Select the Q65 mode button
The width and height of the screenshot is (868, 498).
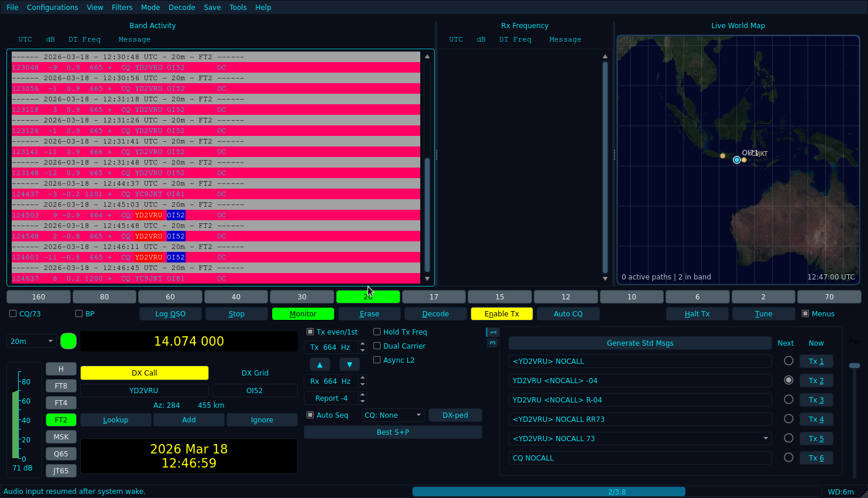[x=61, y=454]
